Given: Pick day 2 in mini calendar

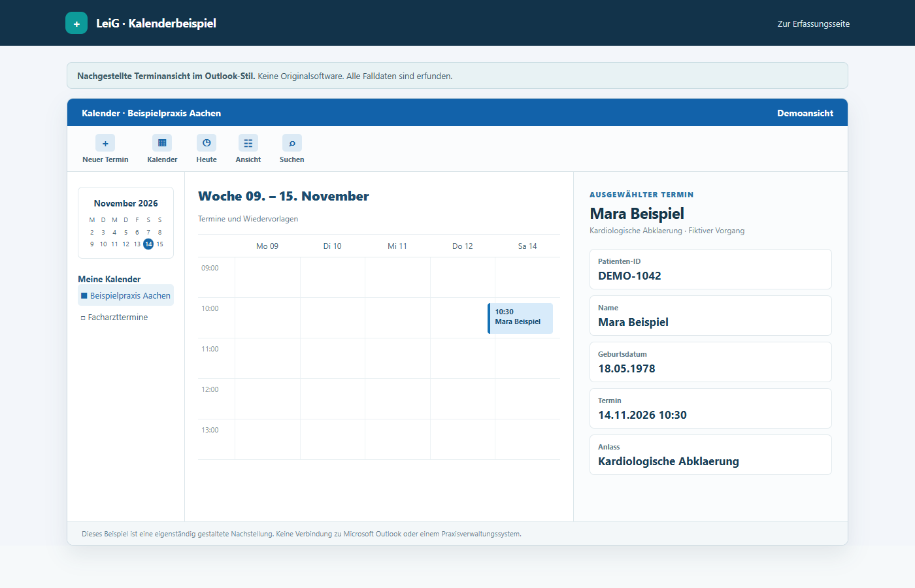Looking at the screenshot, I should (91, 233).
